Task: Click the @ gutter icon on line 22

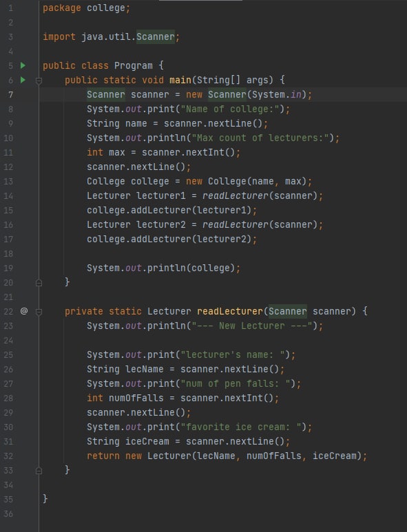Action: pyautogui.click(x=24, y=311)
